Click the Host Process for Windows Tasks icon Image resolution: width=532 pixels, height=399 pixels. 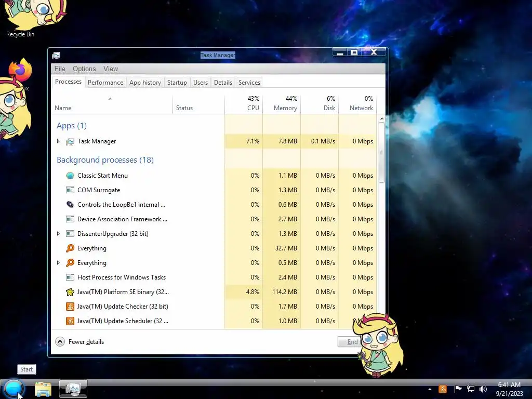coord(70,277)
